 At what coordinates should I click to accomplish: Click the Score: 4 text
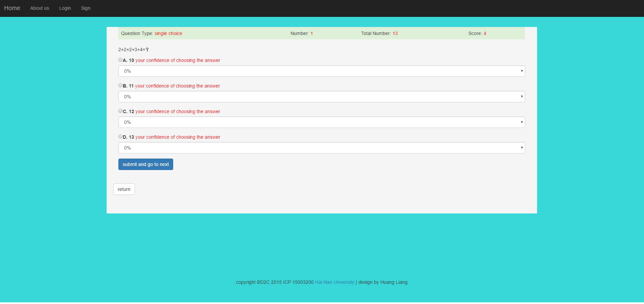(x=477, y=33)
